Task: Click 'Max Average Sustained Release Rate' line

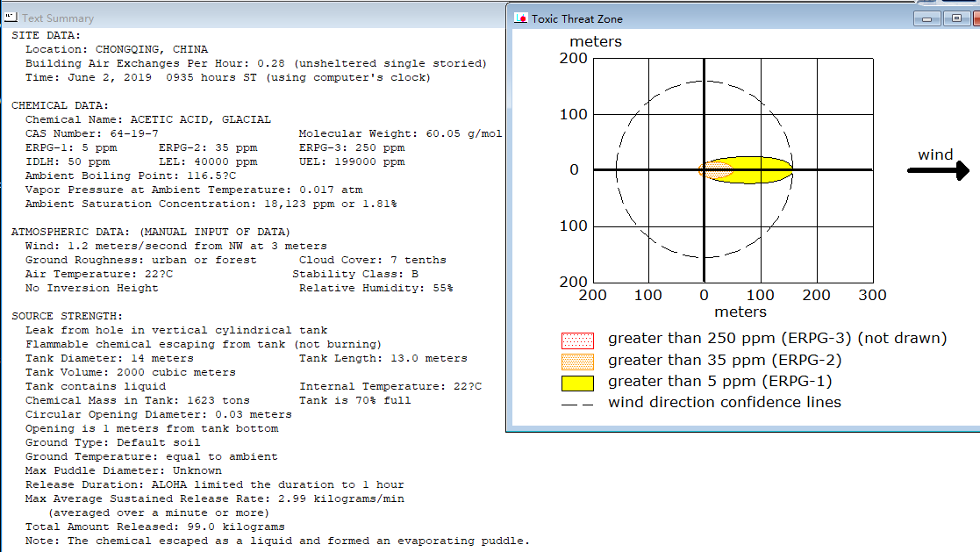Action: tap(215, 498)
